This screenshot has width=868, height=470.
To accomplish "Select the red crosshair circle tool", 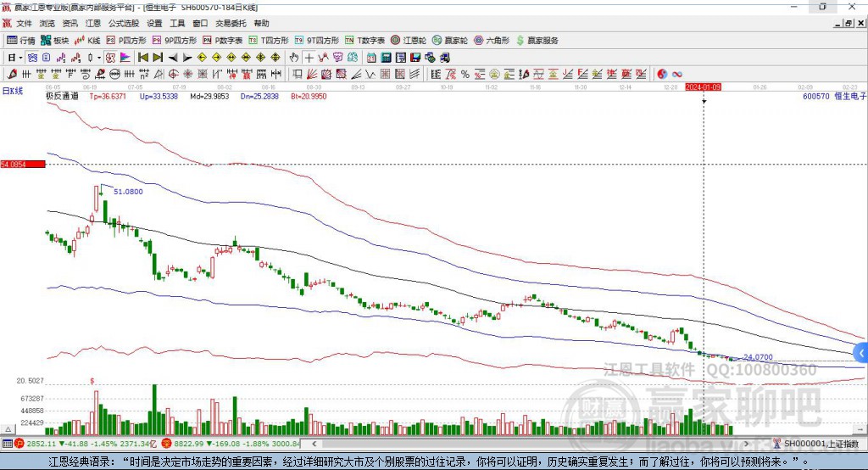I will pos(173,75).
